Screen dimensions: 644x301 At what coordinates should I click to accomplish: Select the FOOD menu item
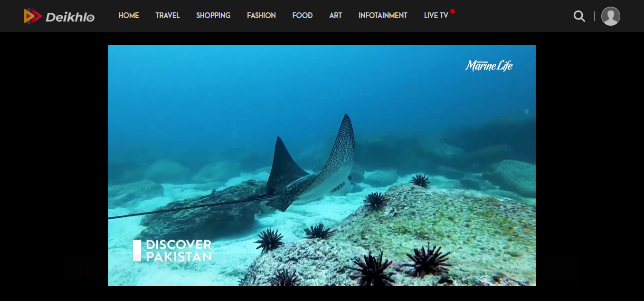(303, 16)
